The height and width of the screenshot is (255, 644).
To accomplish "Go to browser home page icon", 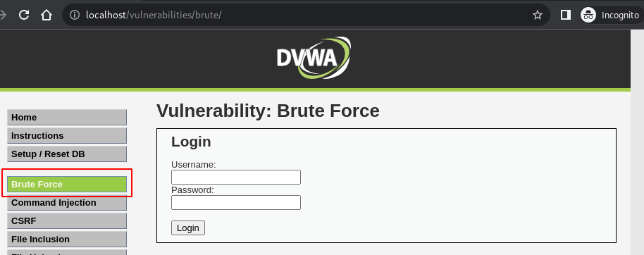I will point(47,15).
